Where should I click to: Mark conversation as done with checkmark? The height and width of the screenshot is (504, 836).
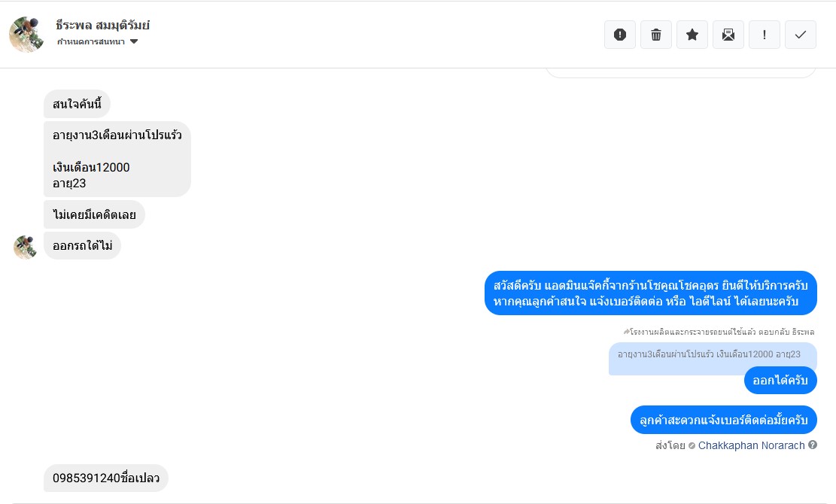tap(801, 35)
